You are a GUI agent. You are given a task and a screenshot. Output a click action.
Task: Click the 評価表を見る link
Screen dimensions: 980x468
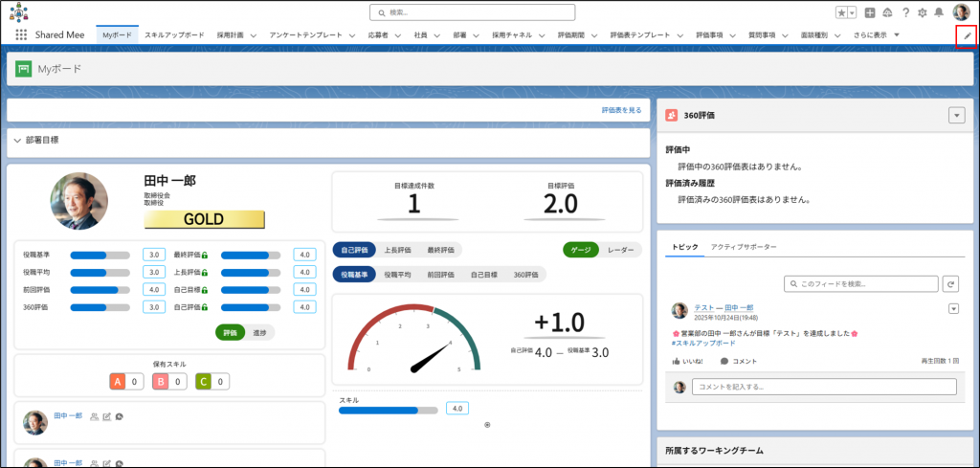(621, 111)
